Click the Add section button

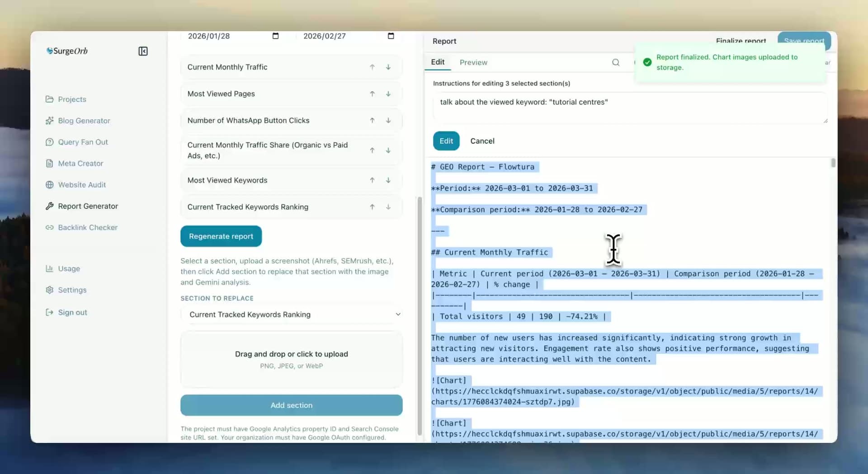click(x=291, y=405)
